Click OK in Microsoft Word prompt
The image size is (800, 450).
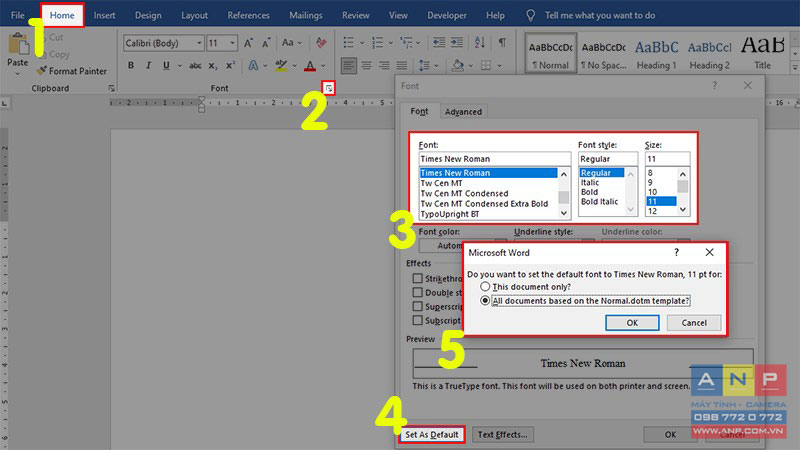(632, 322)
